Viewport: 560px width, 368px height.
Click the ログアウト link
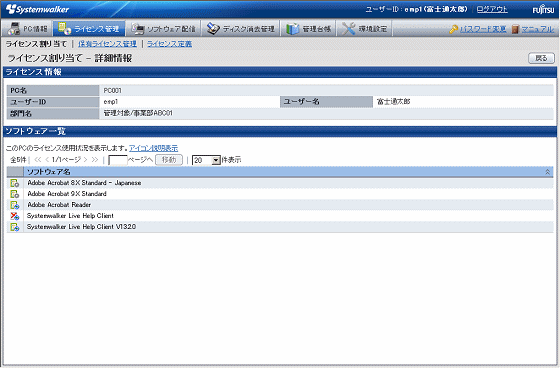492,9
